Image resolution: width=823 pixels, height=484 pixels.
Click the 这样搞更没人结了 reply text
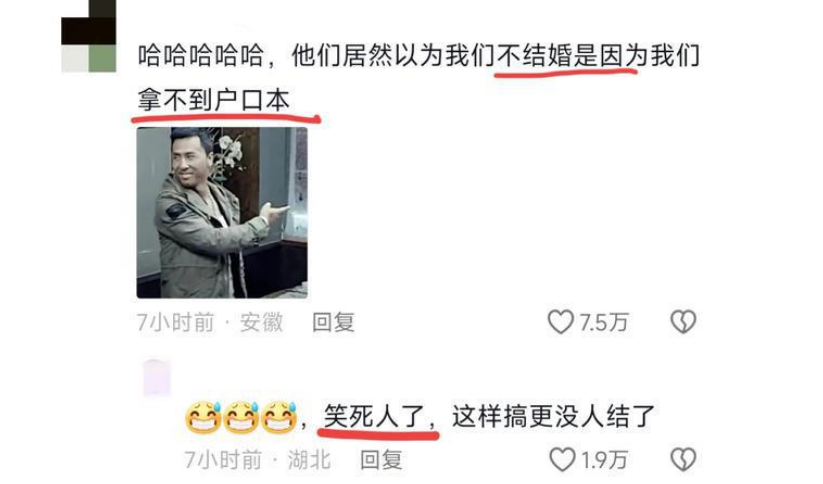pyautogui.click(x=553, y=417)
